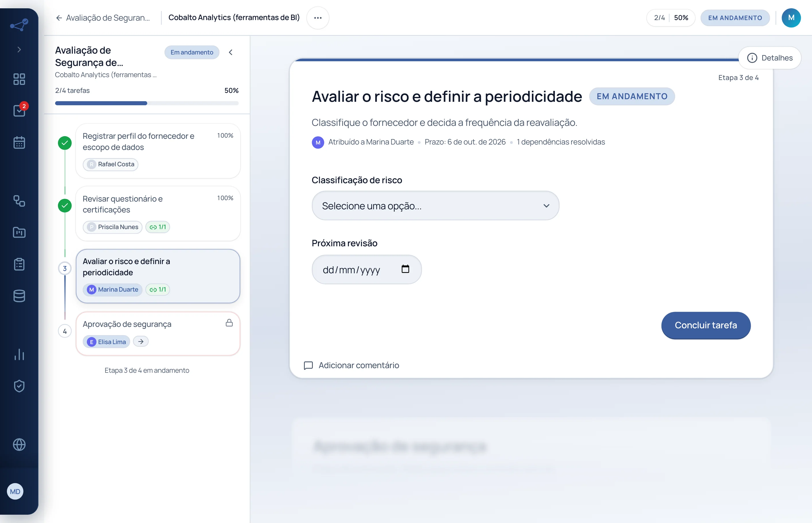Go back to Avaliação de Seguran... breadcrumb
812x523 pixels.
point(103,18)
